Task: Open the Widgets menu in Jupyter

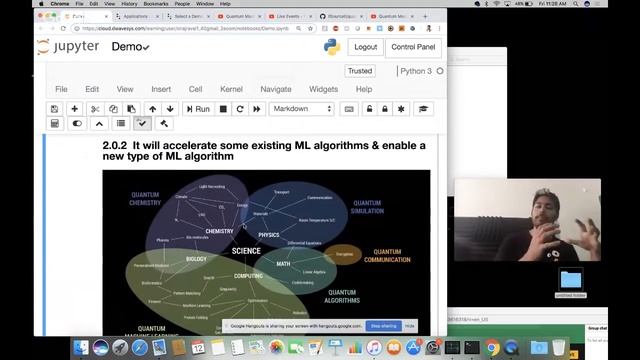Action: 323,89
